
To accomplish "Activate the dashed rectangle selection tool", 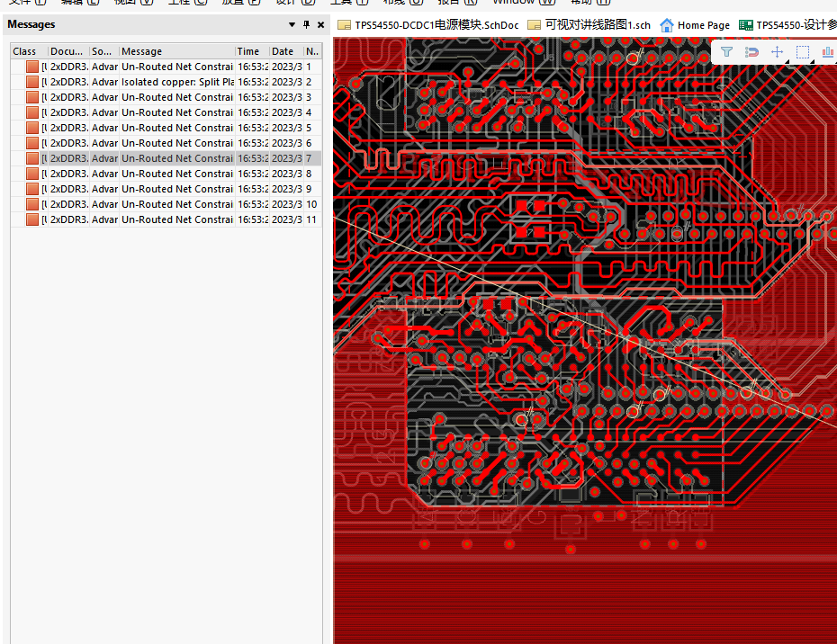I will 802,52.
